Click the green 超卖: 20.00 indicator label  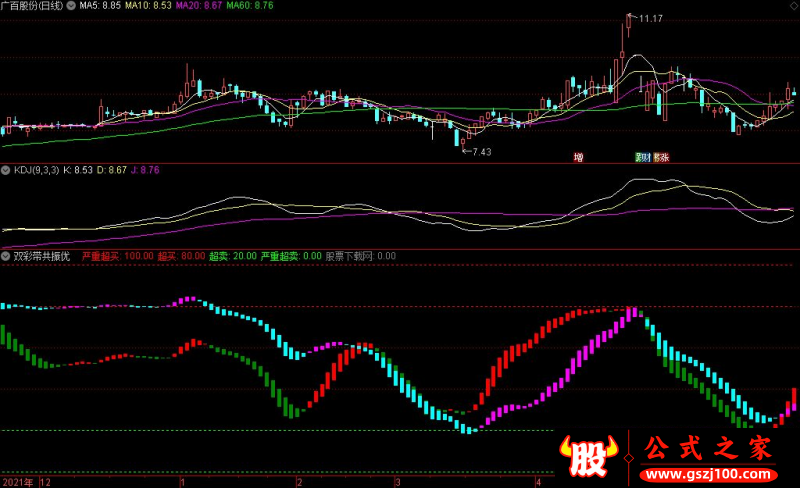[x=233, y=256]
